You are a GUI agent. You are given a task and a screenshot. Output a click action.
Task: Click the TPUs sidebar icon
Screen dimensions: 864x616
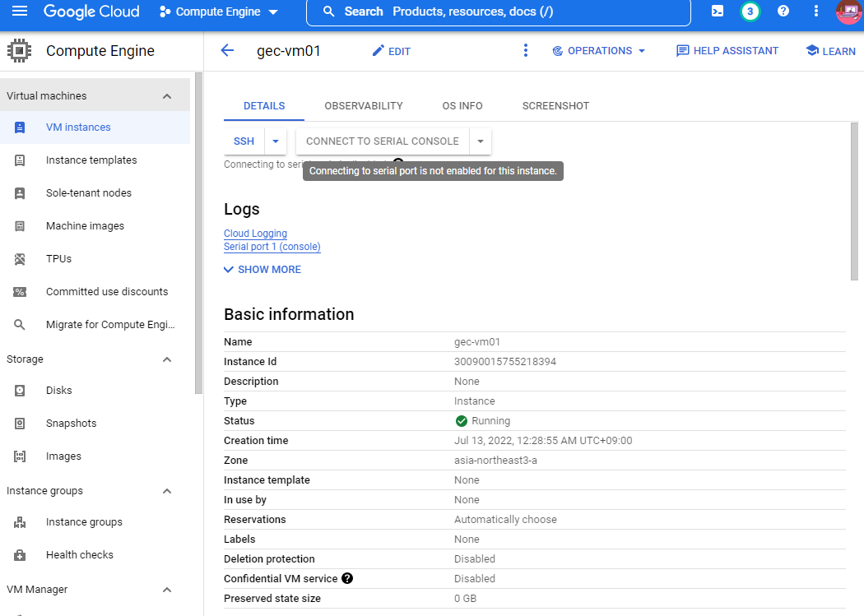19,259
